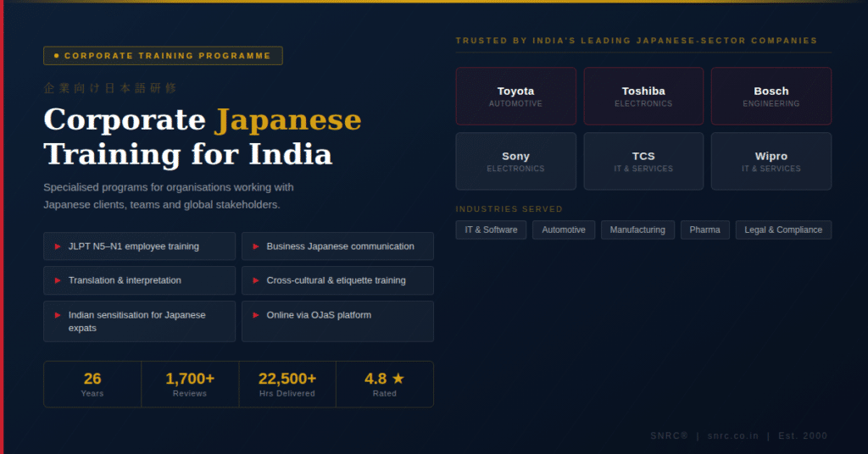Screen dimensions: 868x454
Task: Click the Corporate Training Programme badge
Action: pos(163,56)
